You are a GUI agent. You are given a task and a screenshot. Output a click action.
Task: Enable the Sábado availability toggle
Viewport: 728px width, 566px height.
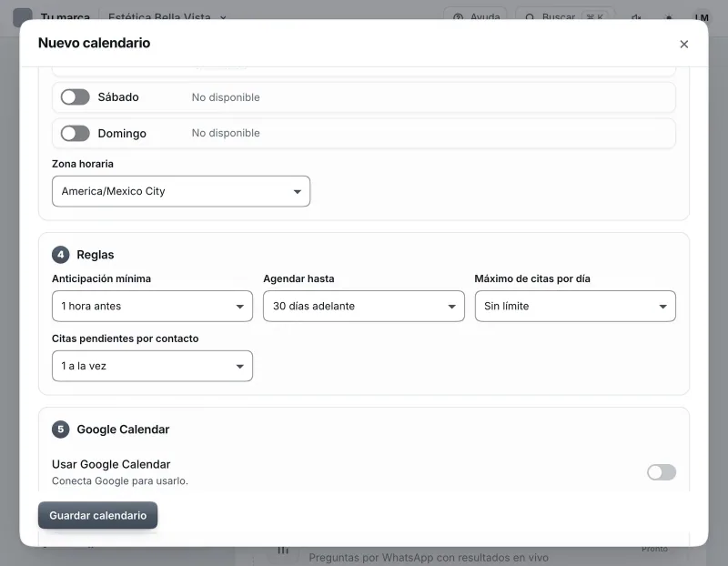76,97
